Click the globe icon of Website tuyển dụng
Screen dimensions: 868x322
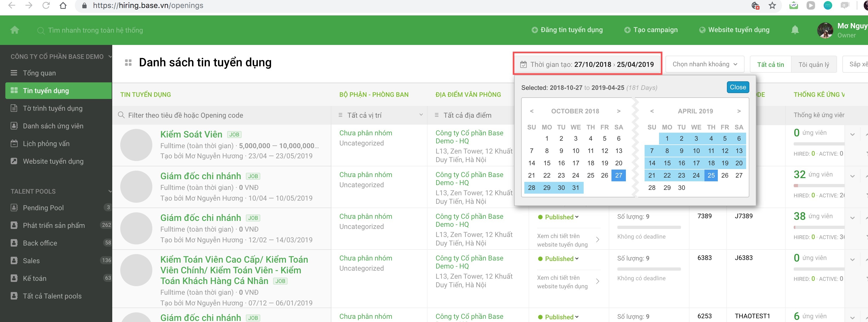point(702,30)
